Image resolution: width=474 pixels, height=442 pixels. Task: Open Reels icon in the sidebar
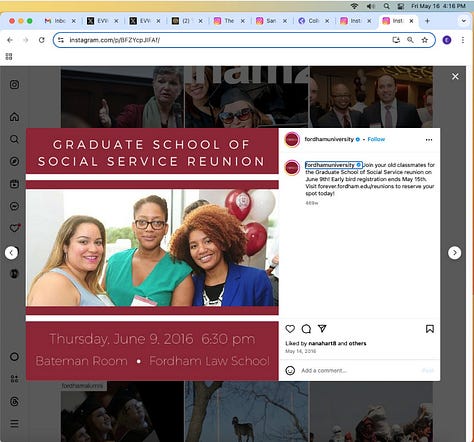[14, 184]
